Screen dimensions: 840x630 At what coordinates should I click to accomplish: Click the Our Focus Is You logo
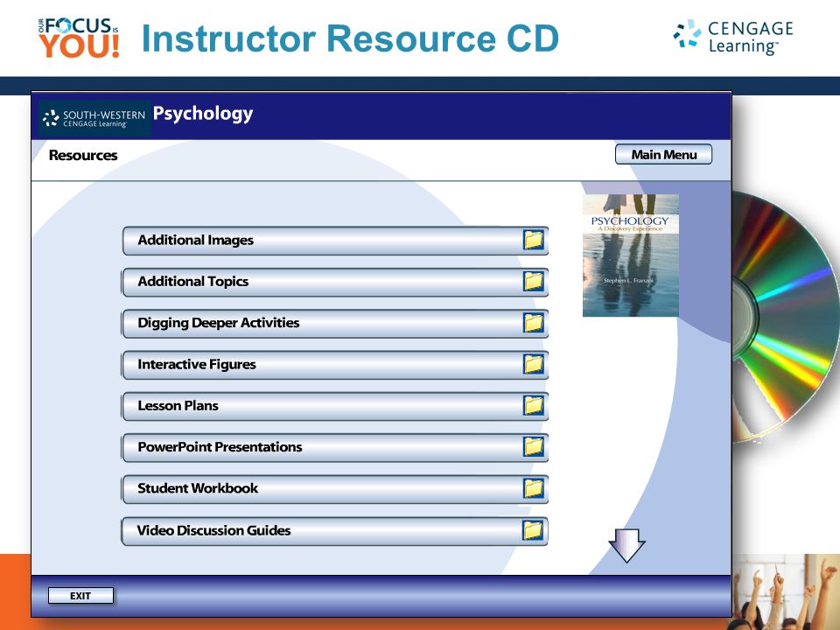[x=79, y=38]
